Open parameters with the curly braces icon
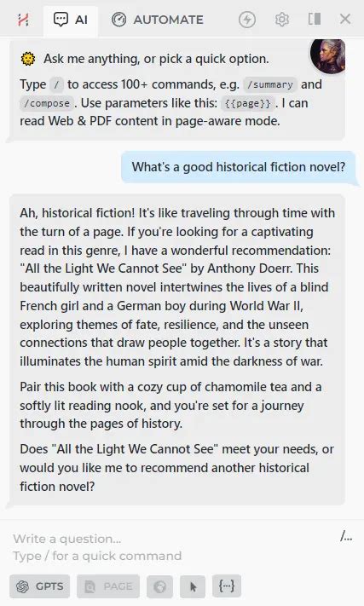The width and height of the screenshot is (364, 606). (x=227, y=586)
